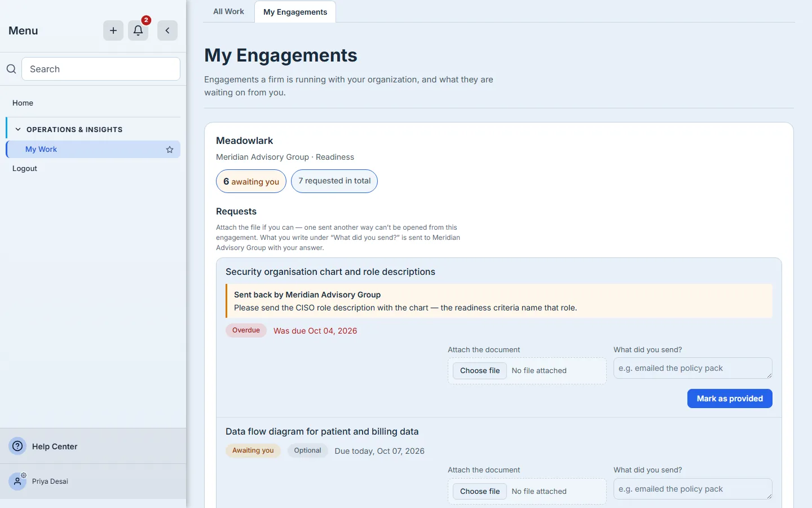Click 'Meridian Advisory Group · Readiness' subtitle
The height and width of the screenshot is (508, 812).
point(285,157)
